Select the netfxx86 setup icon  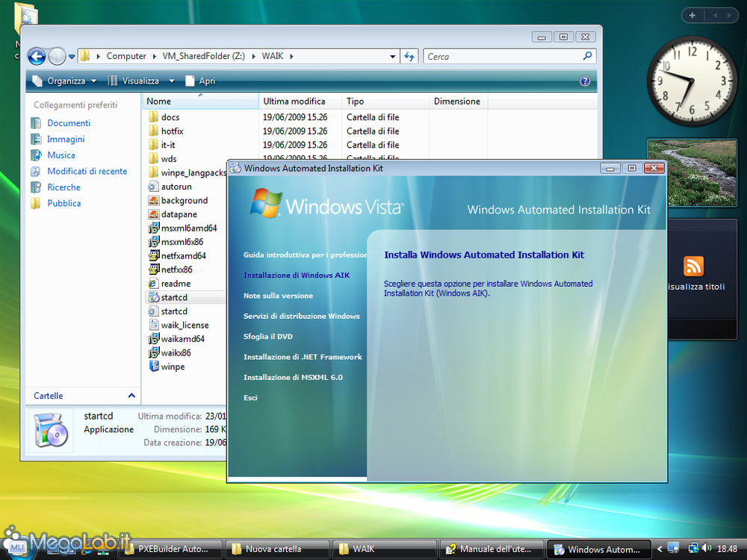point(153,270)
